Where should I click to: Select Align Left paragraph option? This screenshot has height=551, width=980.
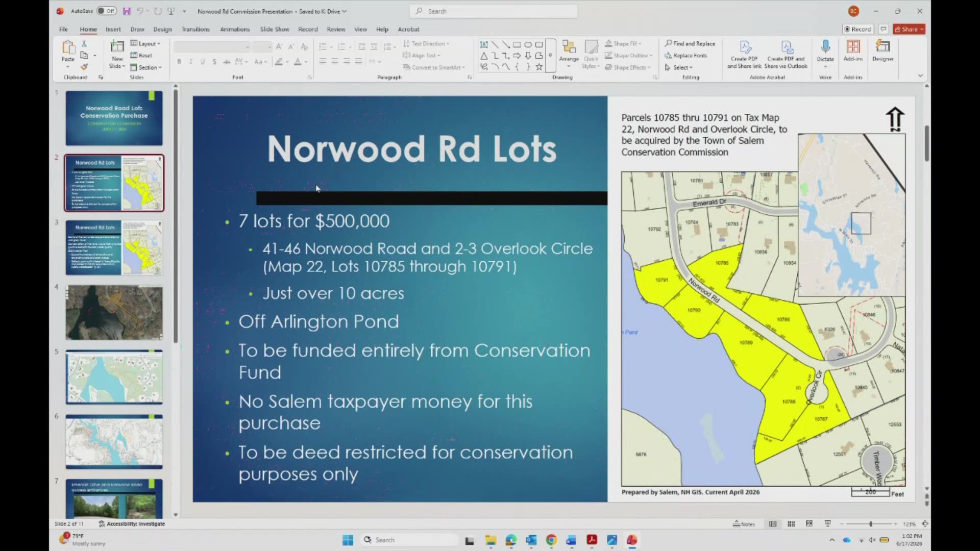323,62
